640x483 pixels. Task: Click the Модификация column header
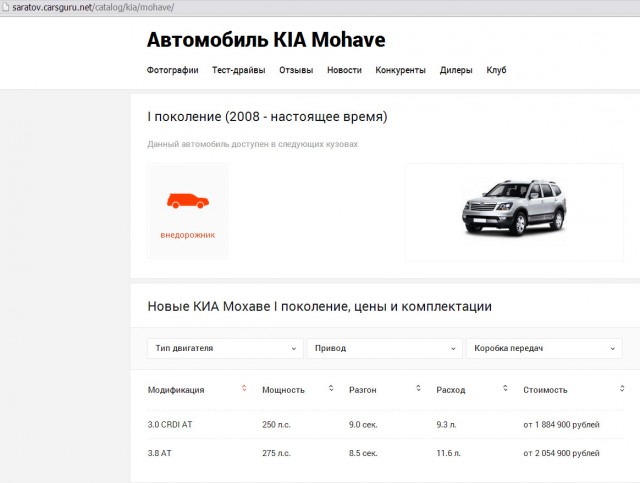point(176,390)
